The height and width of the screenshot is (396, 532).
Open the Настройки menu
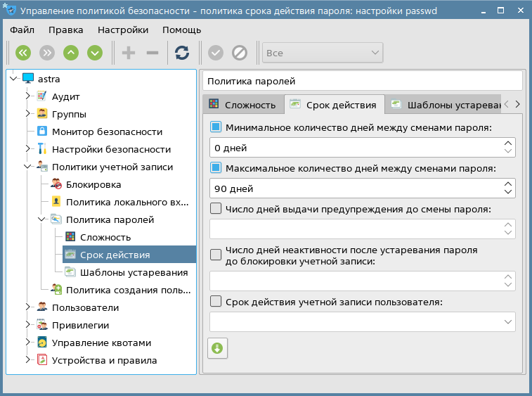coord(123,30)
